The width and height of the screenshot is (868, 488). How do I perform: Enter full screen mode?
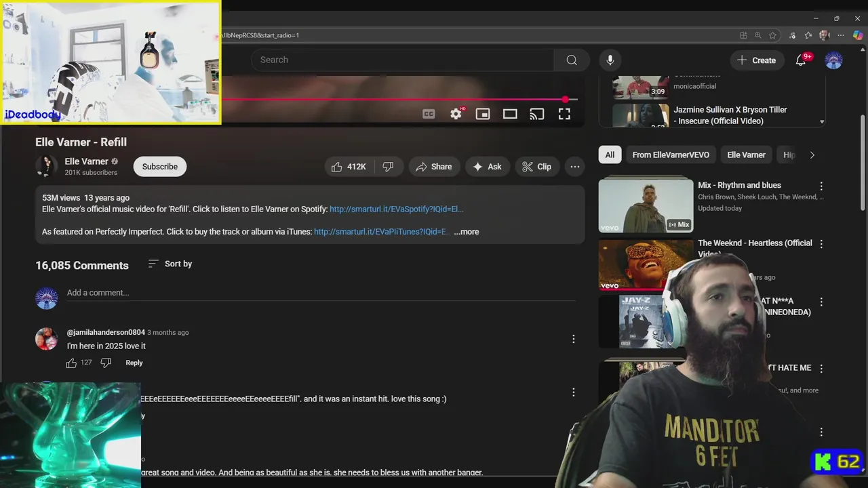[564, 114]
